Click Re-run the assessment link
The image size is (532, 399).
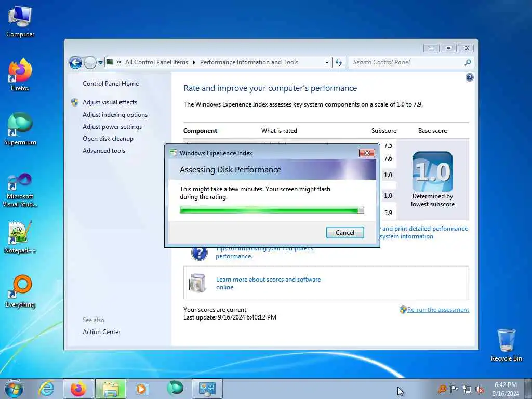tap(438, 310)
